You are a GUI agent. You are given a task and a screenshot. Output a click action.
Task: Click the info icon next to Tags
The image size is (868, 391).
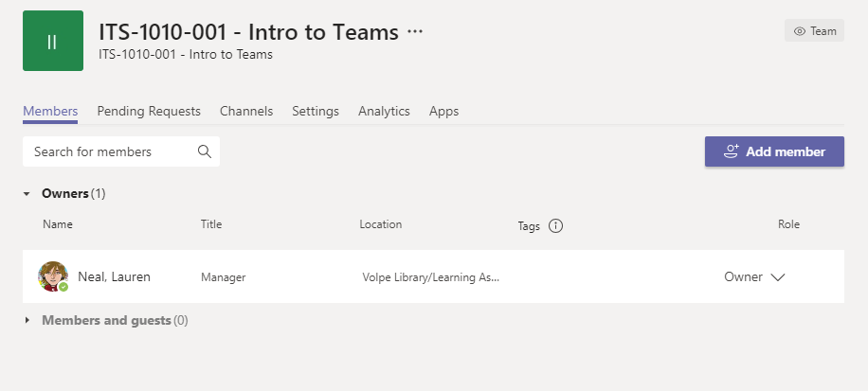click(x=556, y=226)
